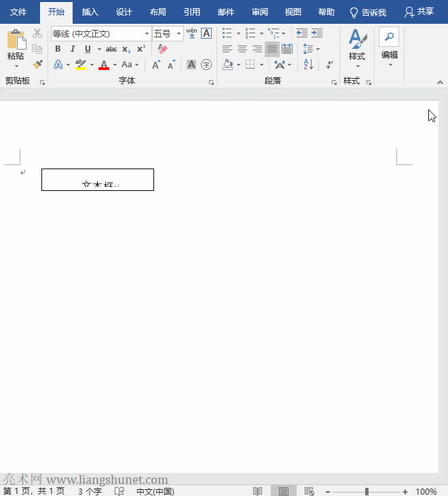Screen dimensions: 448x496
Task: Click the Clear Formatting eraser icon
Action: pos(162,49)
